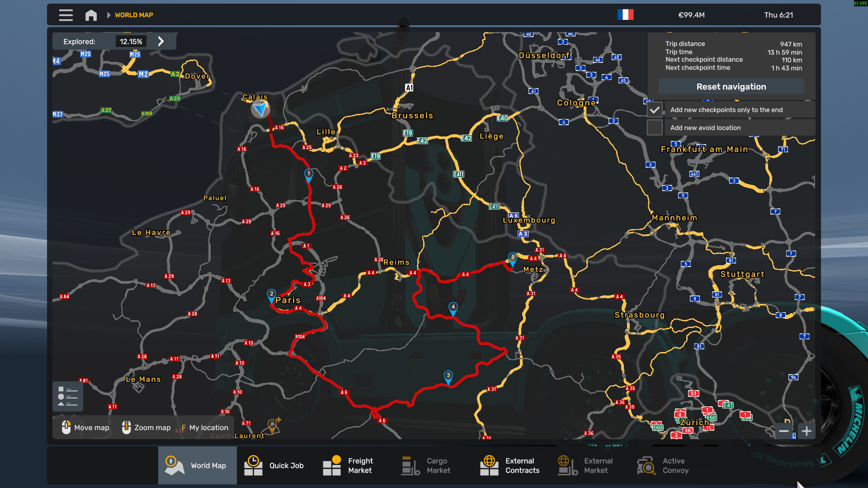Screen dimensions: 868x488
Task: Switch to the World Map tab
Action: click(197, 465)
